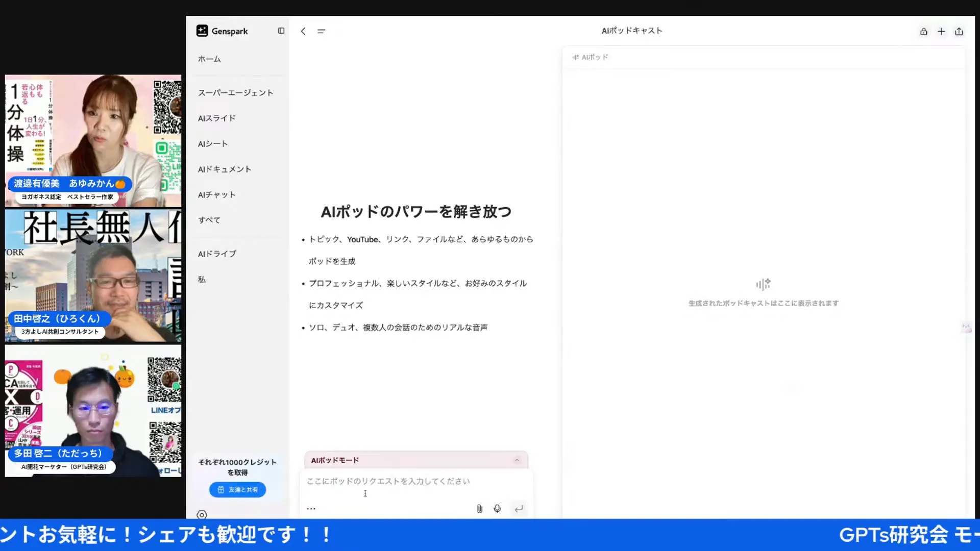Click the AIポッドキャスト page title

[632, 31]
